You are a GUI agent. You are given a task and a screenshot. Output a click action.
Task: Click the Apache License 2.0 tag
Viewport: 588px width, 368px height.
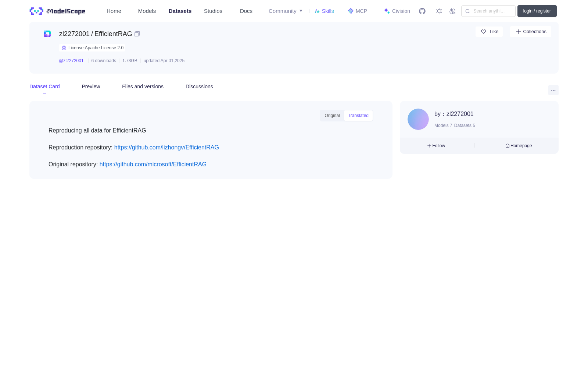[92, 48]
